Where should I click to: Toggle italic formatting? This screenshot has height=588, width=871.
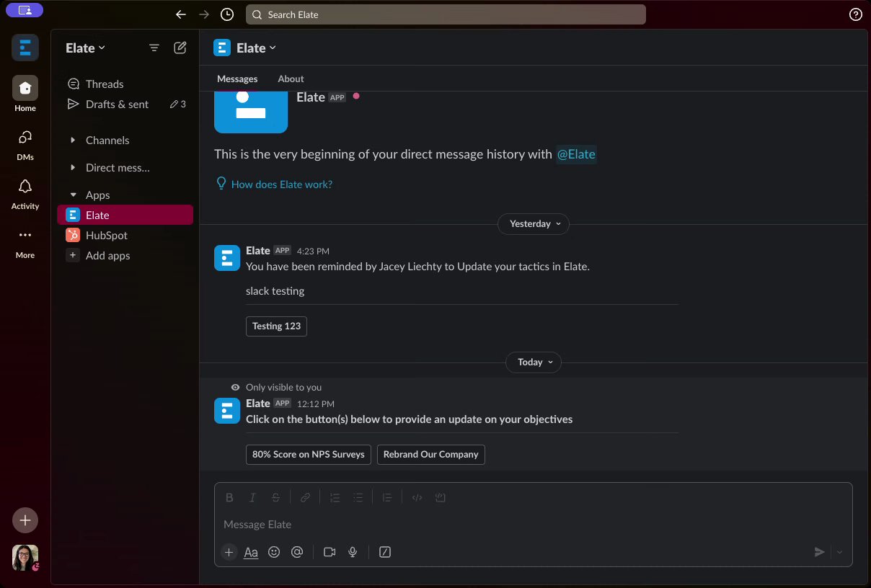pyautogui.click(x=252, y=497)
